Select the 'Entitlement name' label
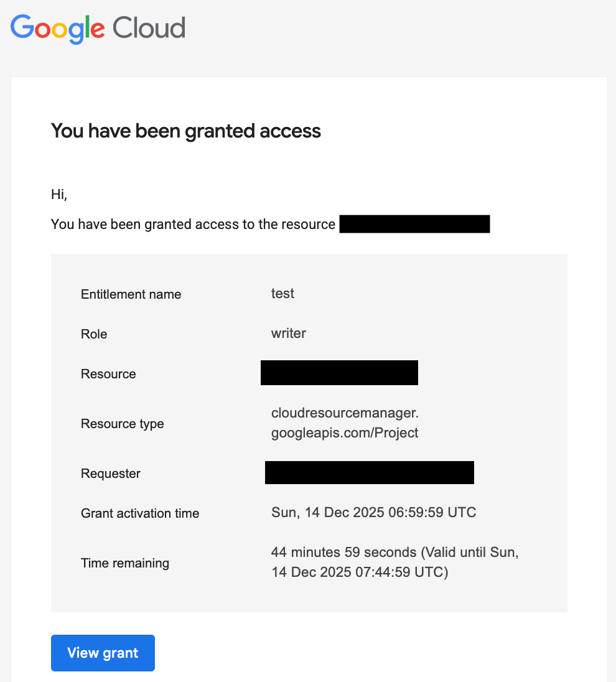Screen dimensions: 616x682 [131, 294]
